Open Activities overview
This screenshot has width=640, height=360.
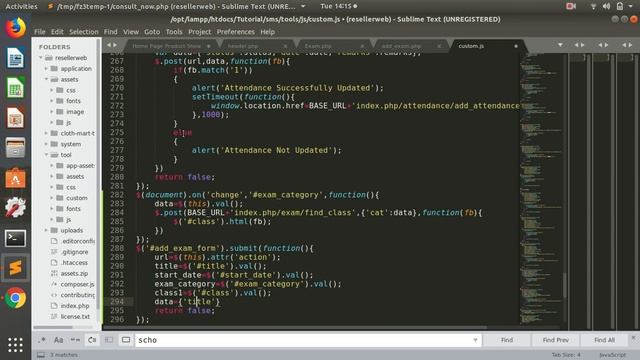point(21,6)
